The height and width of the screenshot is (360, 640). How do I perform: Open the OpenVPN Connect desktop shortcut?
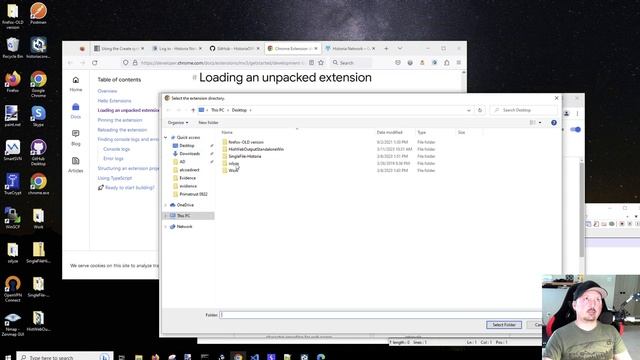click(13, 289)
